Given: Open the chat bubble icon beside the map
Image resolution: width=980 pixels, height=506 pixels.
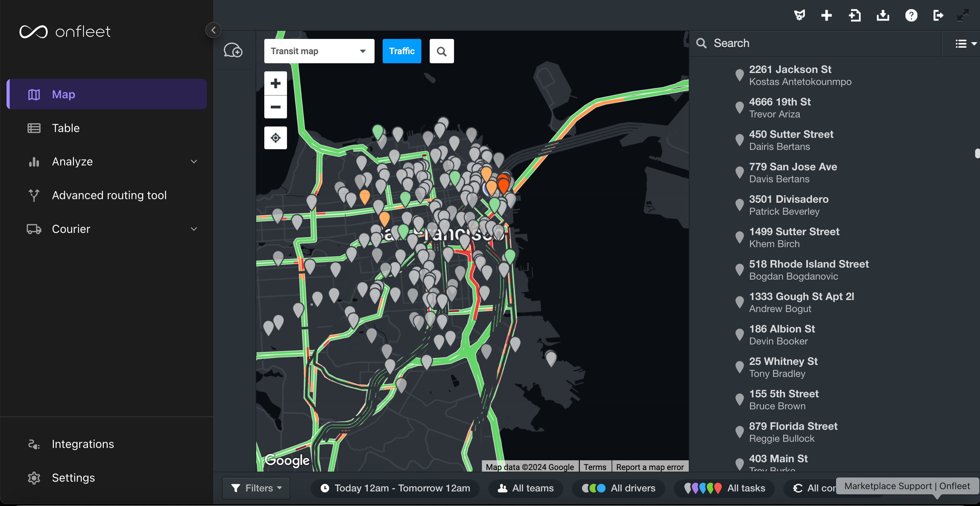Looking at the screenshot, I should [x=233, y=50].
